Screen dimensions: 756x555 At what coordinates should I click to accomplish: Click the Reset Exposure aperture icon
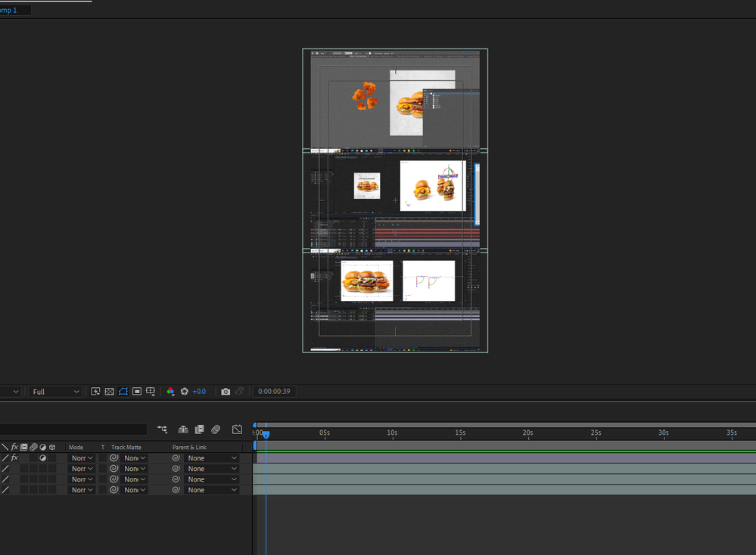[184, 391]
